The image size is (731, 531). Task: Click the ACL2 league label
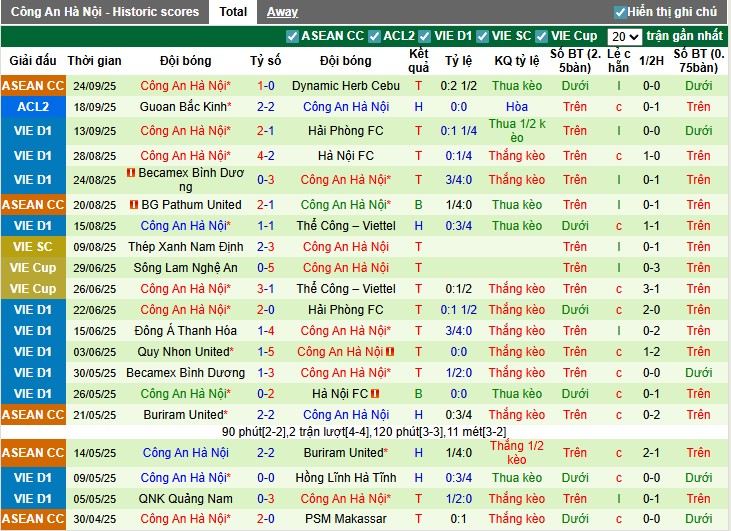[x=33, y=107]
